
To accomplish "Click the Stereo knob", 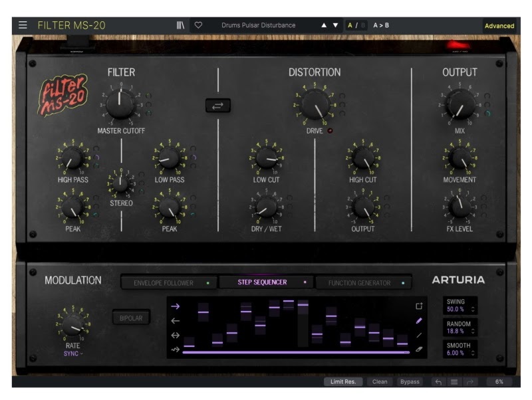I will (x=120, y=184).
